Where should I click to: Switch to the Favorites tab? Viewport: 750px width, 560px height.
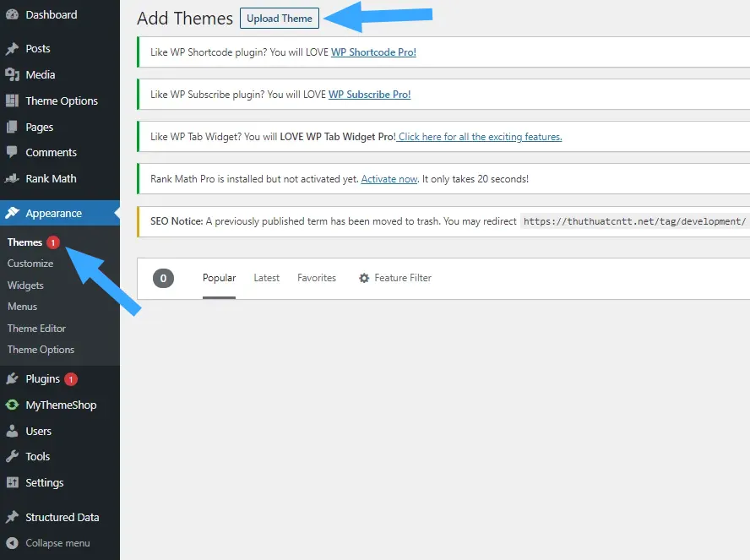click(317, 277)
